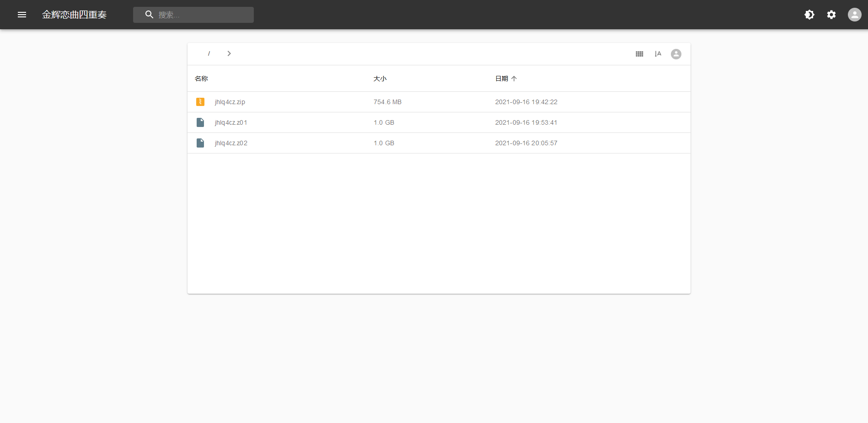This screenshot has width=868, height=423.
Task: Click the search magnifier icon
Action: (149, 15)
